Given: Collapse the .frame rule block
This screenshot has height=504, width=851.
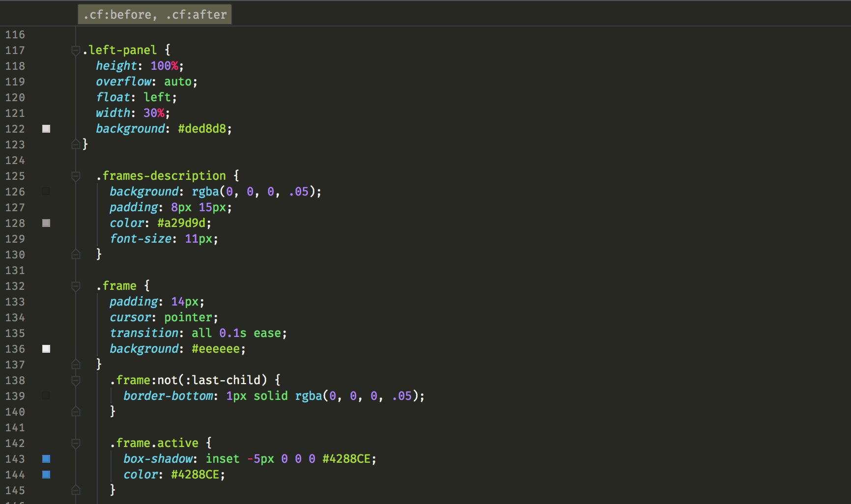Looking at the screenshot, I should coord(76,286).
